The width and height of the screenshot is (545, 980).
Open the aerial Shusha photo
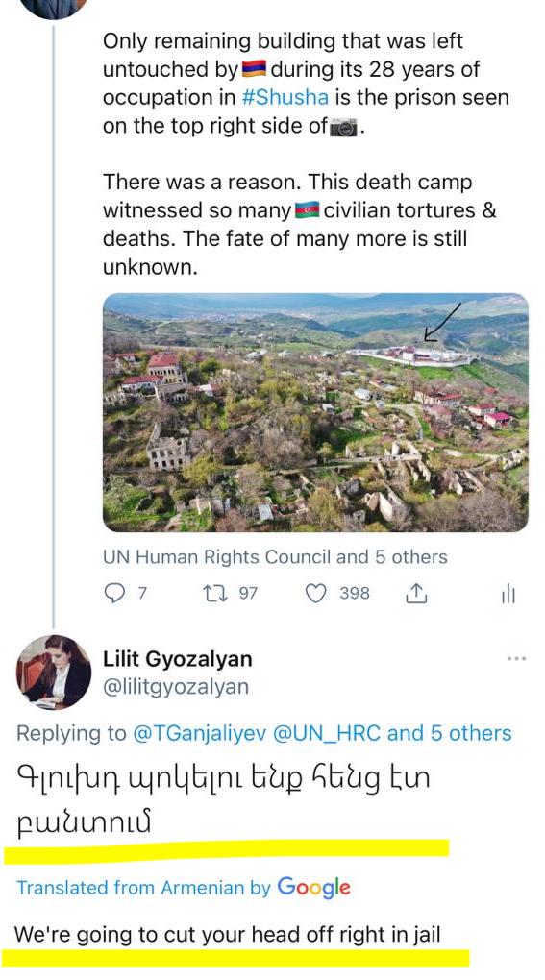point(315,412)
